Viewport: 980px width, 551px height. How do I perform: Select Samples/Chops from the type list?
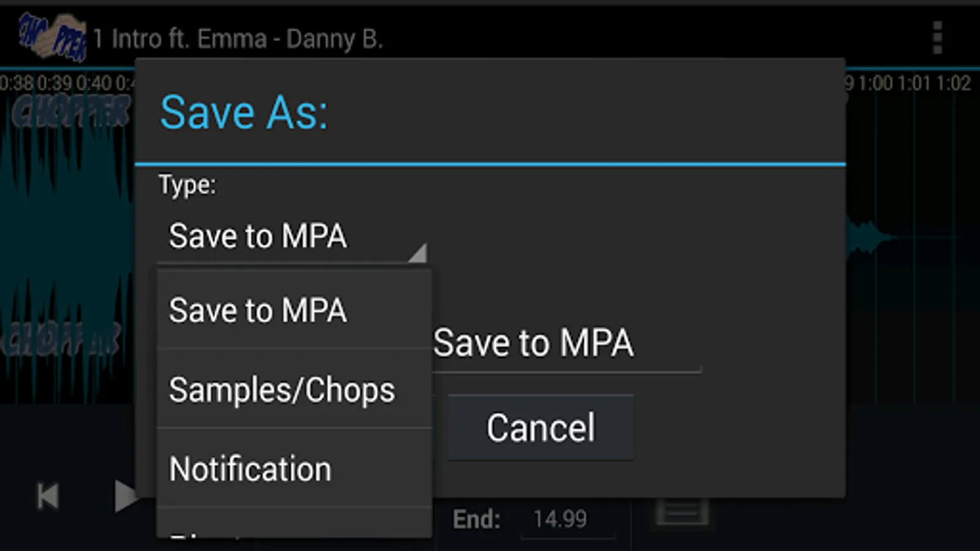point(294,389)
